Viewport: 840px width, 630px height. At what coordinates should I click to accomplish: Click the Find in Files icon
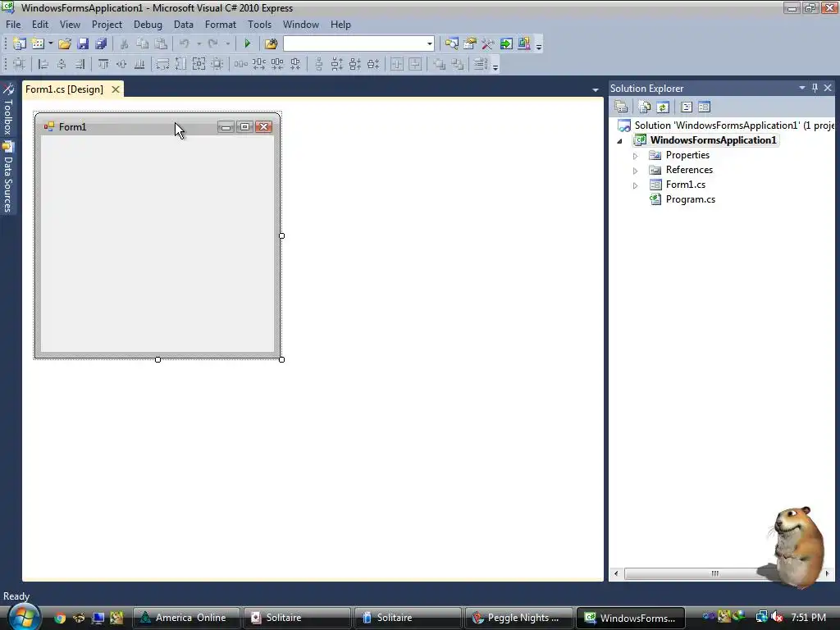pyautogui.click(x=271, y=44)
